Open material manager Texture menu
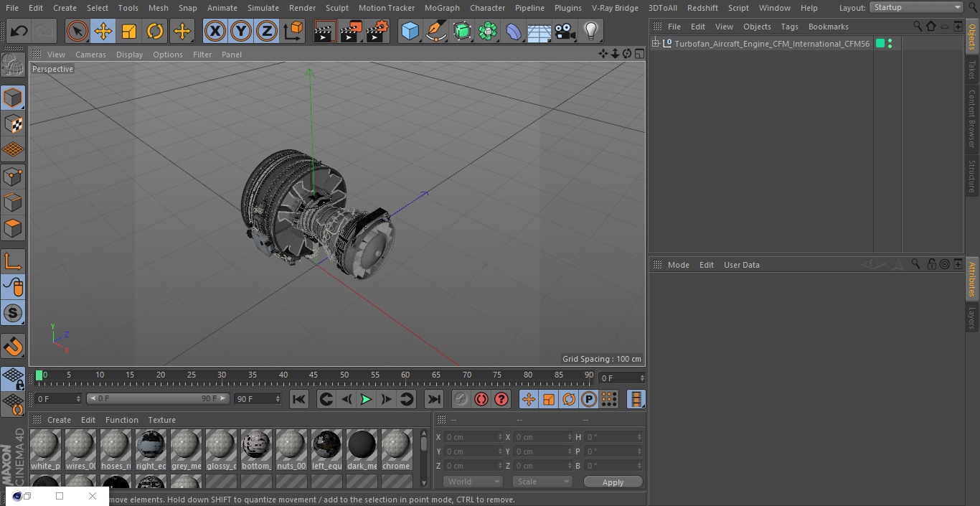 tap(161, 420)
